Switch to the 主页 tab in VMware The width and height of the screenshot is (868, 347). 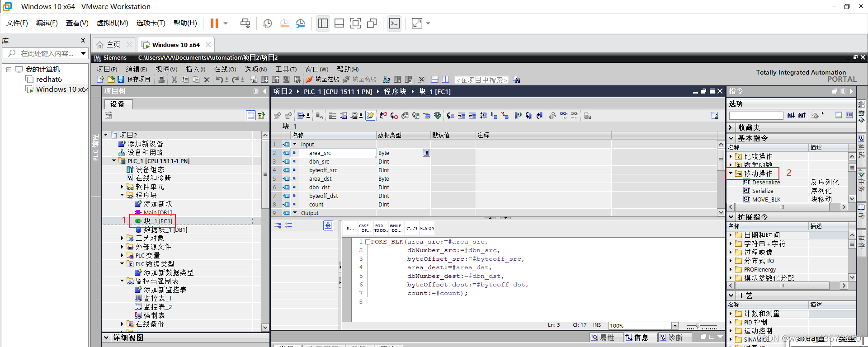click(x=113, y=44)
